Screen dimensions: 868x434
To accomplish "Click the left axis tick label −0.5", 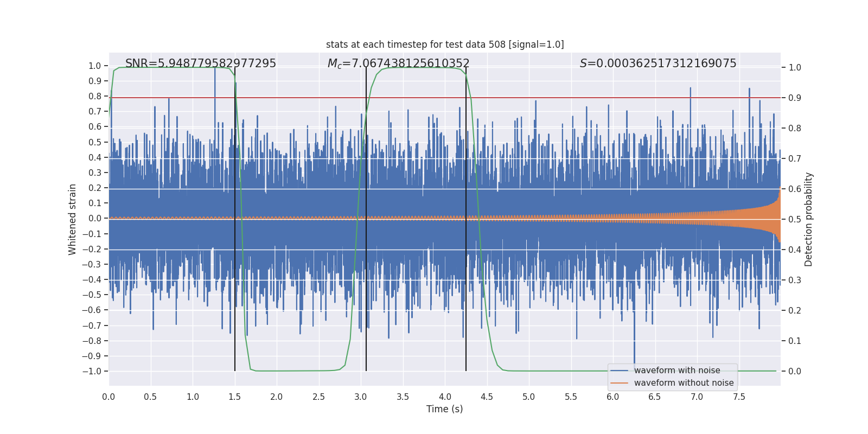I will tap(92, 295).
